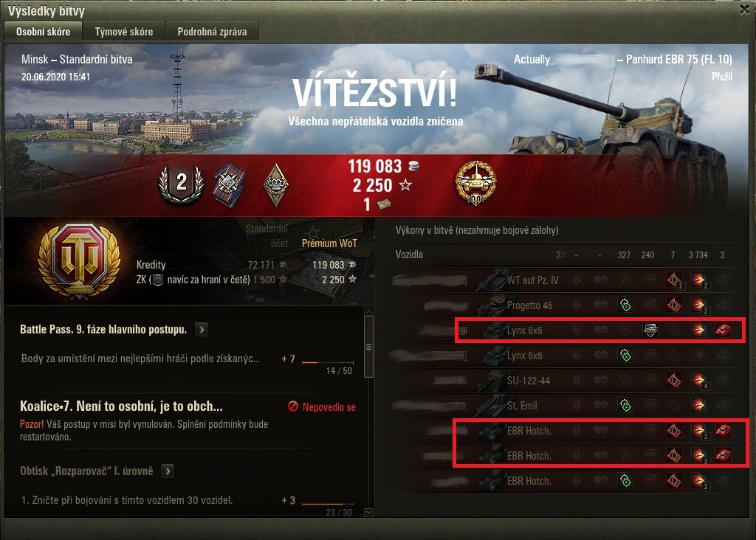The image size is (756, 540).
Task: Click the striped ribbon medal icon
Action: click(x=230, y=185)
